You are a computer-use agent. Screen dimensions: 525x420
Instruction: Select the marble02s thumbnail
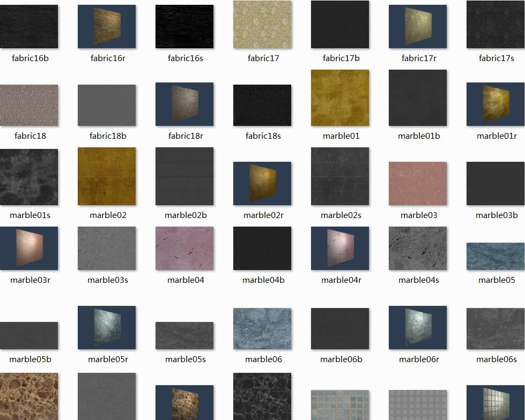tap(340, 176)
